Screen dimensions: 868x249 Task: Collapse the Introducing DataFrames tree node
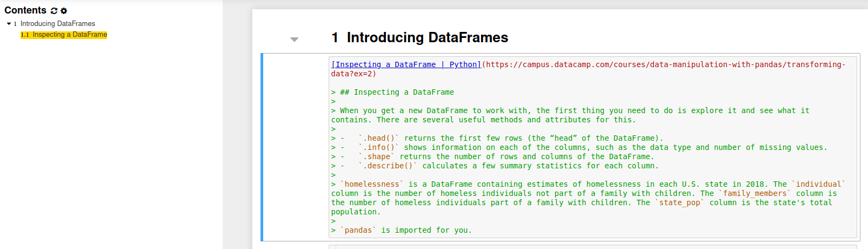coord(9,24)
